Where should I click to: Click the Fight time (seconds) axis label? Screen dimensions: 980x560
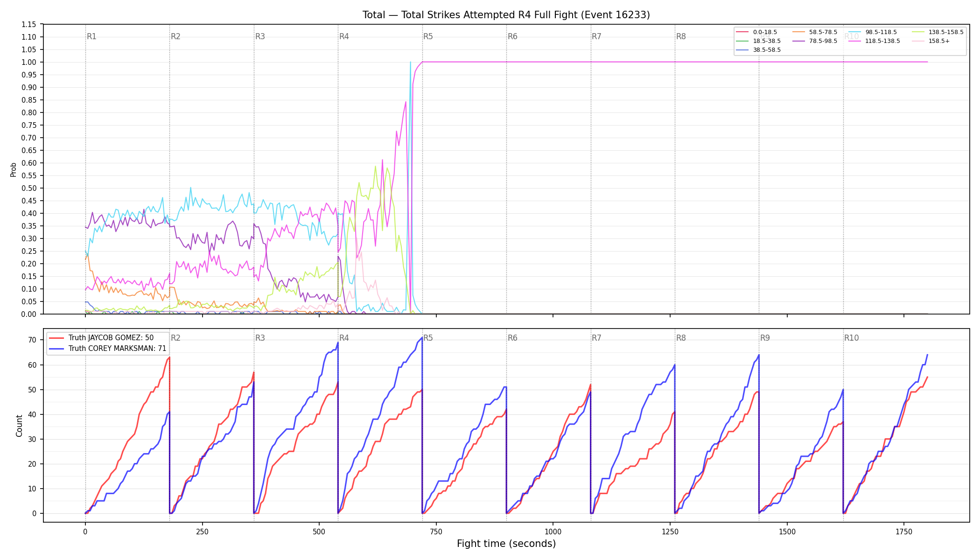coord(506,544)
